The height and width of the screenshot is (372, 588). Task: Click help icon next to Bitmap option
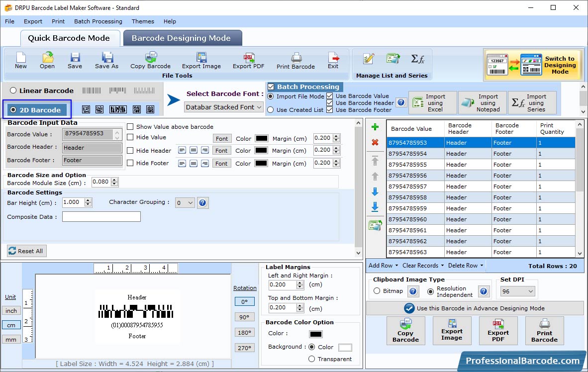(x=413, y=291)
